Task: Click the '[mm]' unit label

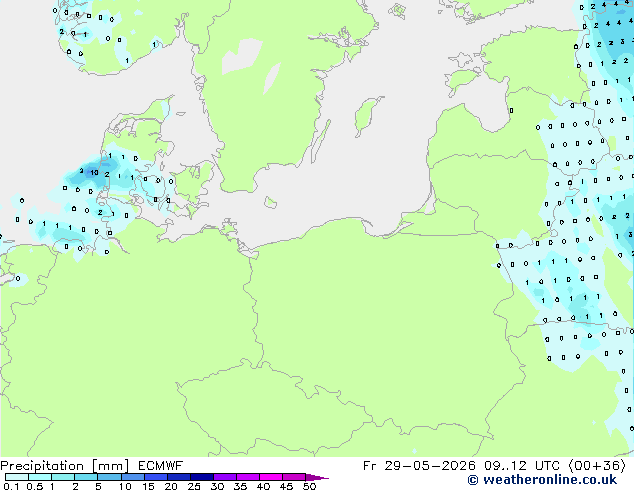Action: click(x=111, y=466)
